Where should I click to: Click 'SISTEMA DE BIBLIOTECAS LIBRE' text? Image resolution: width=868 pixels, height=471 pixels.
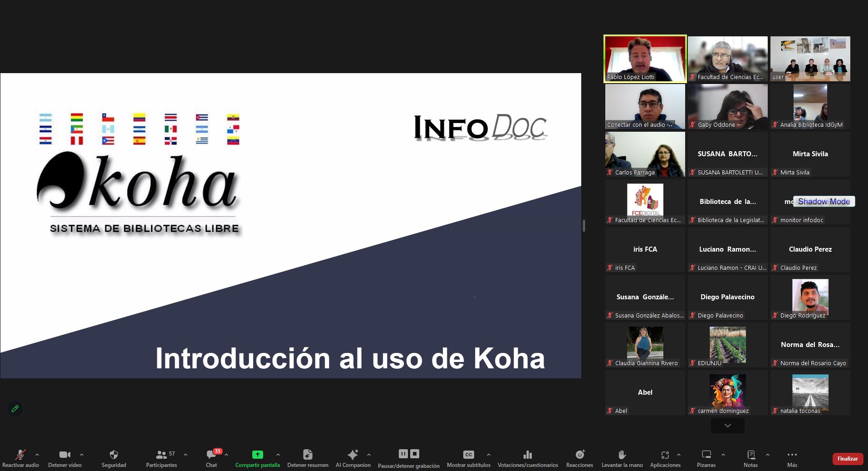[144, 228]
